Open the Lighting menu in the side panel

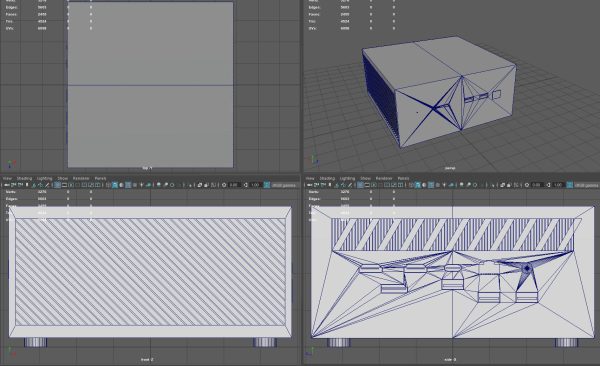point(347,178)
